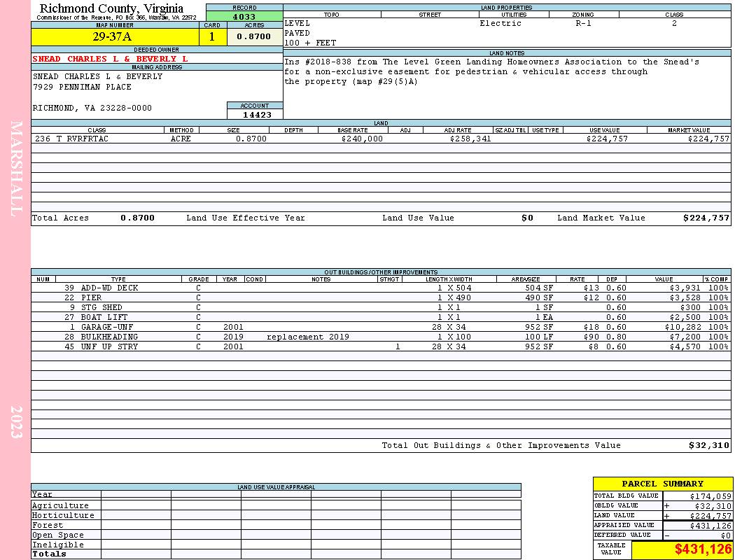Select the note replacement 2019
Image resolution: width=735 pixels, height=560 pixels.
point(308,337)
